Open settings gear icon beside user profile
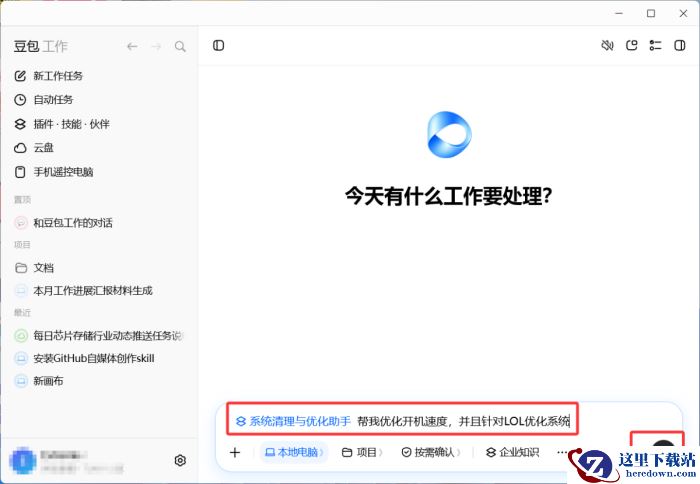This screenshot has width=700, height=484. (x=180, y=460)
